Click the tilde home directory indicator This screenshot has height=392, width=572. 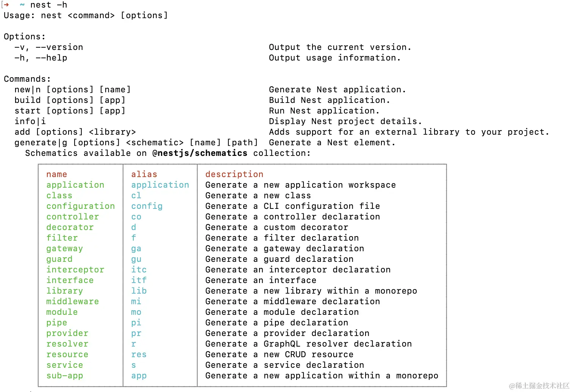pyautogui.click(x=22, y=5)
